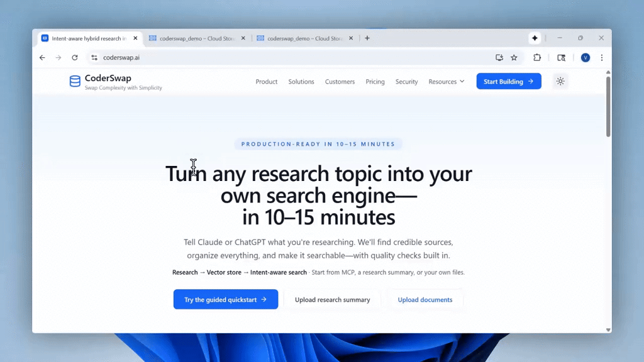The image size is (644, 362).
Task: Click Upload research summary button
Action: click(332, 300)
